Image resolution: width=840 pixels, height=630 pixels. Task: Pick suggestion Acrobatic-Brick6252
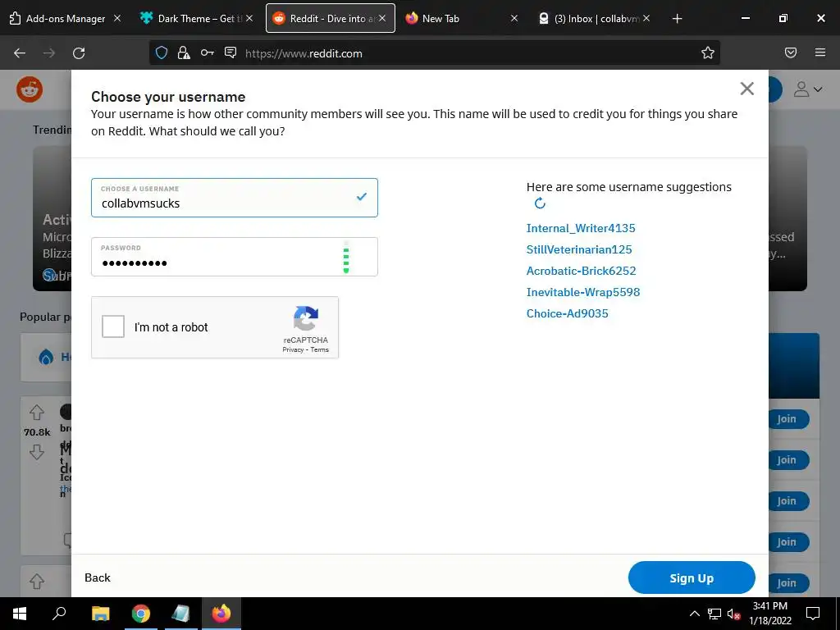coord(582,271)
